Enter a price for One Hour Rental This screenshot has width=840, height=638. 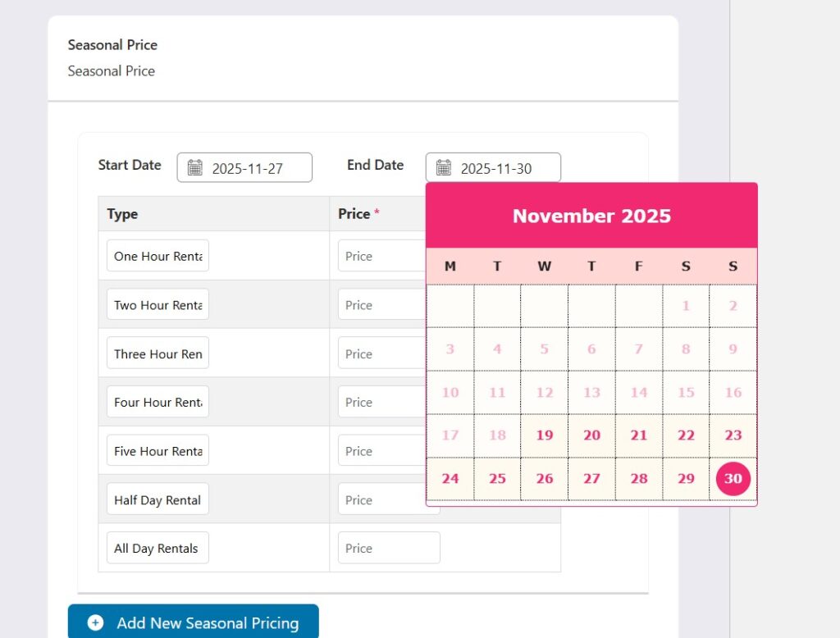(x=386, y=256)
